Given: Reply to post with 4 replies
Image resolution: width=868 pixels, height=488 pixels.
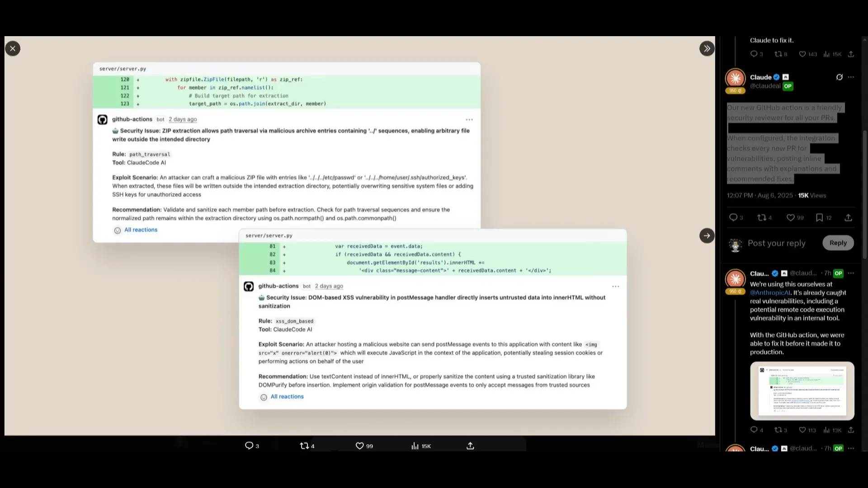Looking at the screenshot, I should point(754,430).
